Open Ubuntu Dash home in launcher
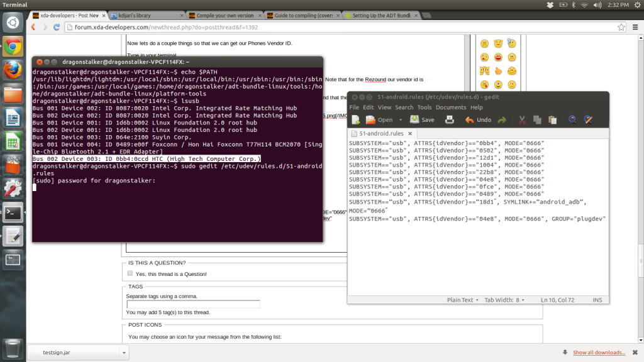The image size is (644, 362). click(x=13, y=23)
